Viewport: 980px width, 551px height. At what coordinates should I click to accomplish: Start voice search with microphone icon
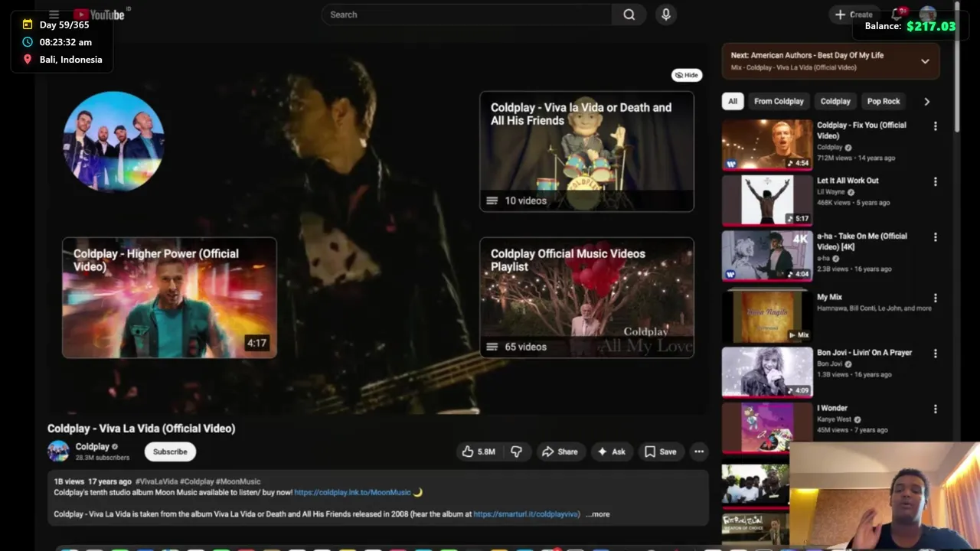(x=666, y=15)
